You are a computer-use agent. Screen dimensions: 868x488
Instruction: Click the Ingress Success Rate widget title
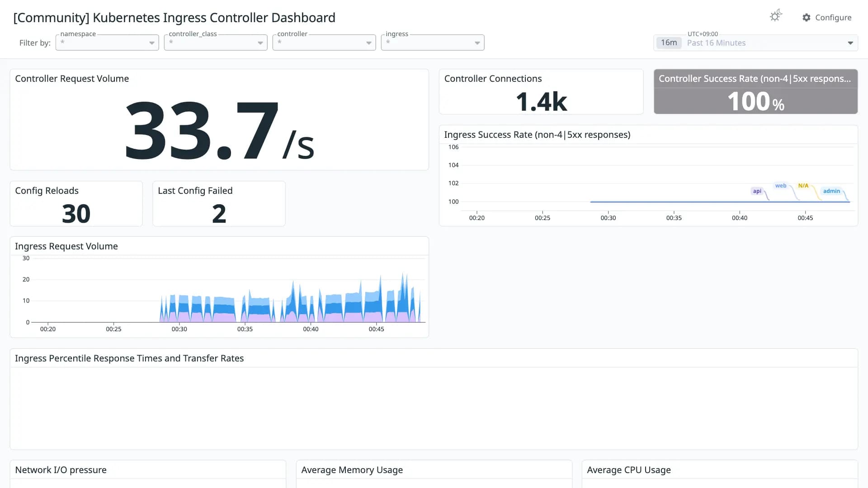pos(537,135)
